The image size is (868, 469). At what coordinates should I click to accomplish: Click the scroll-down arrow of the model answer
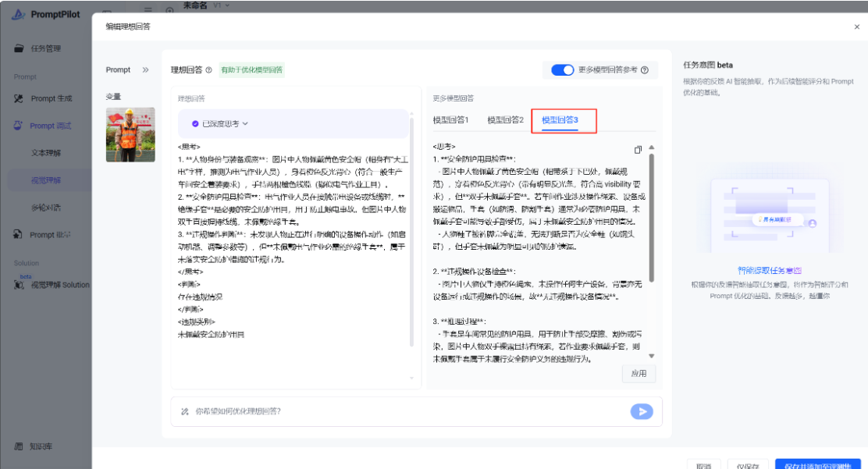(652, 356)
